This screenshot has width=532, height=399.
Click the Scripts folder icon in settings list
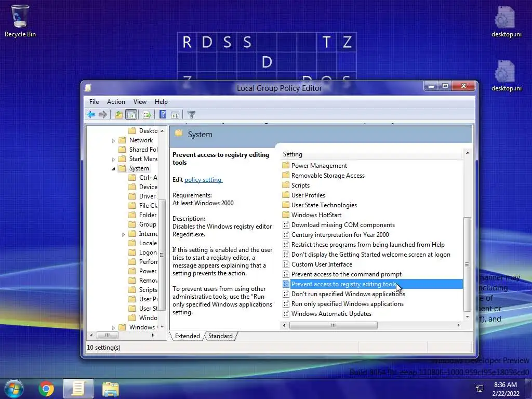tap(286, 185)
